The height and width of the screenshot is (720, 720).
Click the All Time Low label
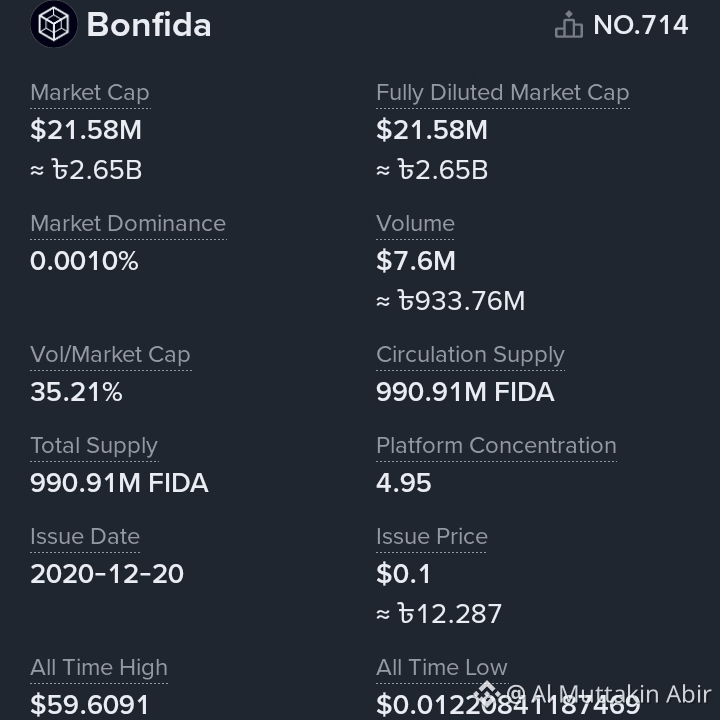coord(442,667)
